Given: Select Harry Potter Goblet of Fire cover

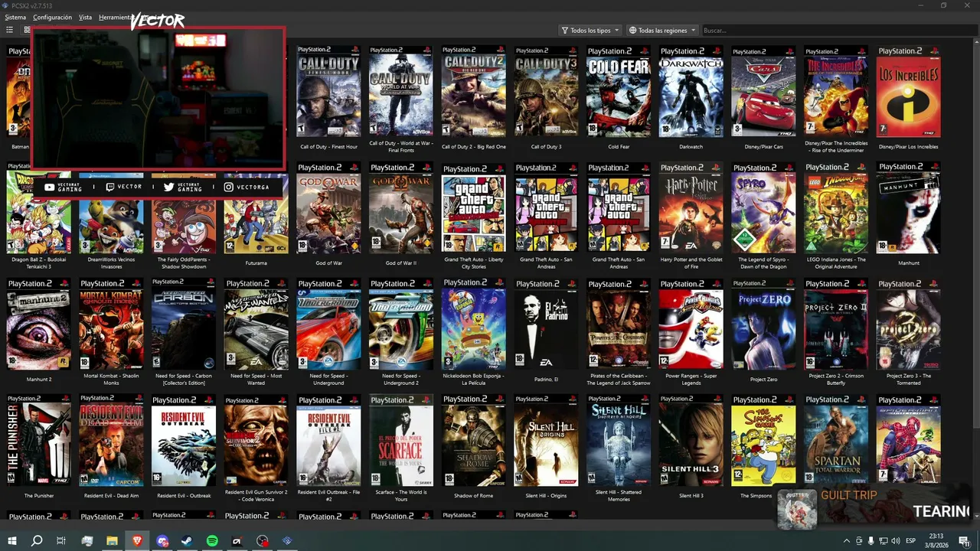Looking at the screenshot, I should 691,207.
